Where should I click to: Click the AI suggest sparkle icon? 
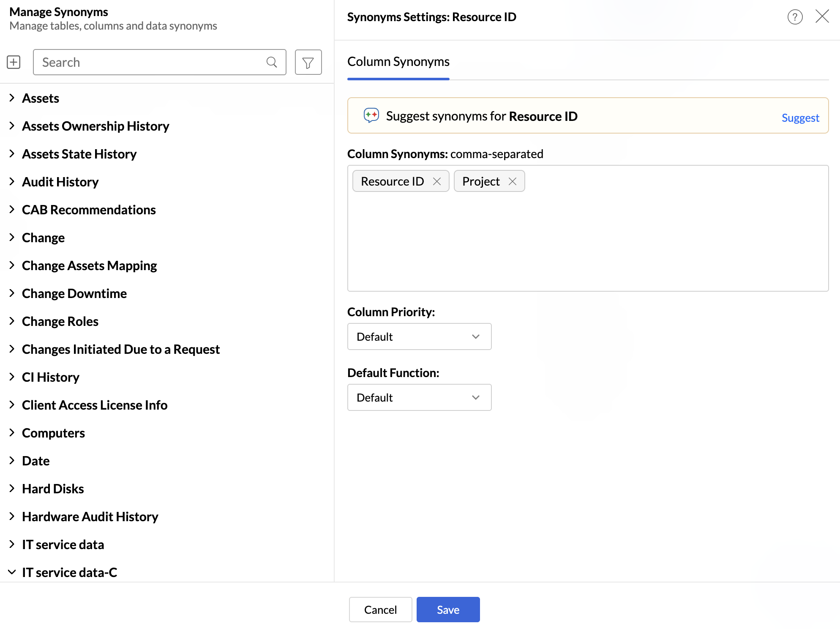[x=371, y=115]
